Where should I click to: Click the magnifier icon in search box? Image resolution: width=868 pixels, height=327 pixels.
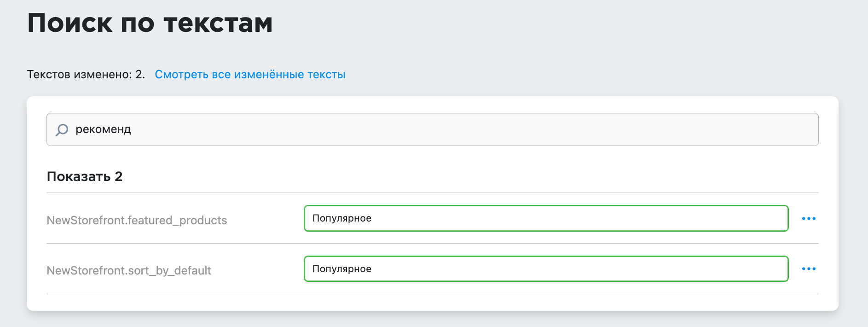[x=62, y=130]
